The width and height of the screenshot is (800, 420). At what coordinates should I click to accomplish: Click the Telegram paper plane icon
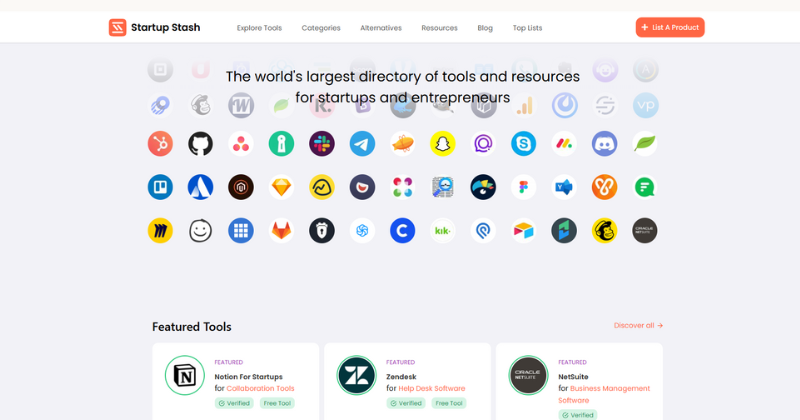pos(362,144)
